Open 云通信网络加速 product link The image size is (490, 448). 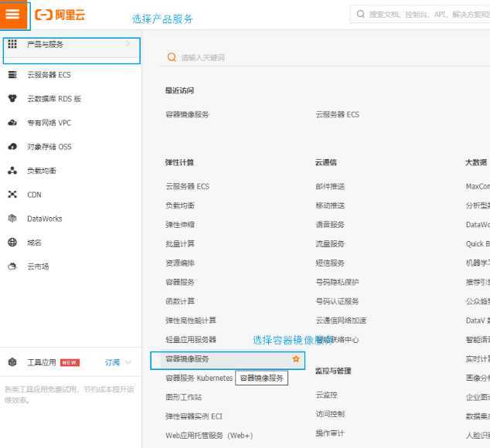[341, 321]
